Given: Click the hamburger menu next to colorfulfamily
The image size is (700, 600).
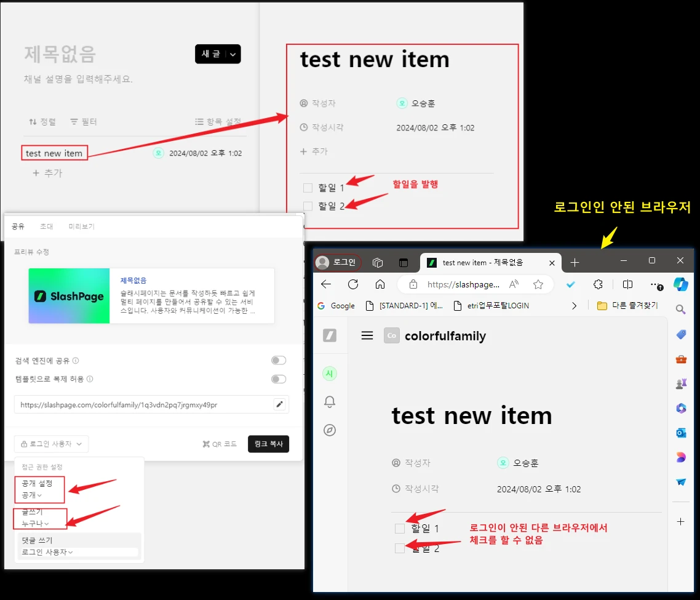Looking at the screenshot, I should click(367, 335).
